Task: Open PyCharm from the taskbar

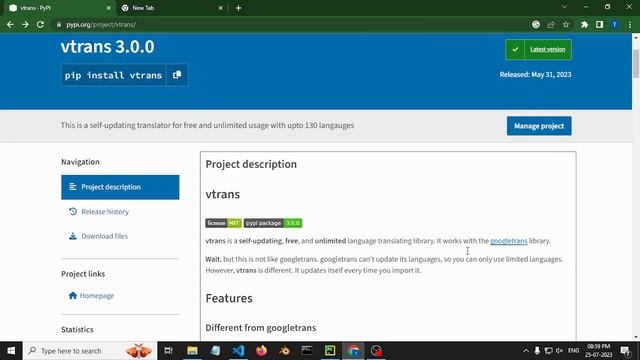Action: coord(330,351)
